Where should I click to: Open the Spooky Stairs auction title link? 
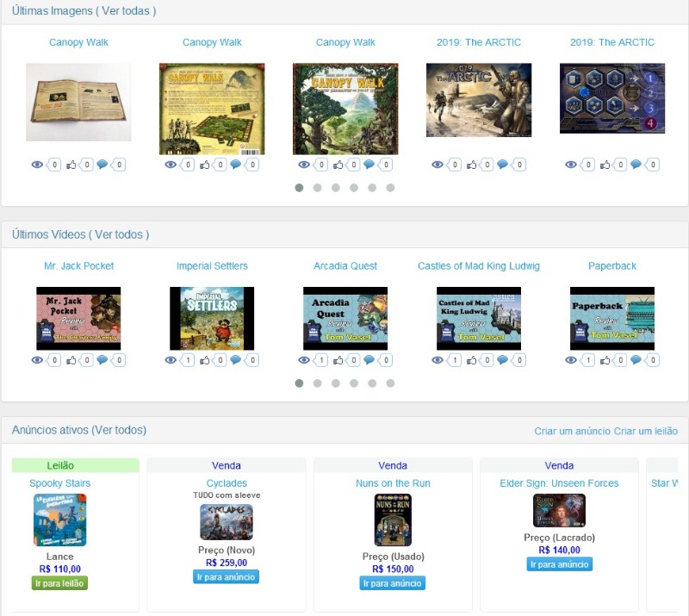59,483
